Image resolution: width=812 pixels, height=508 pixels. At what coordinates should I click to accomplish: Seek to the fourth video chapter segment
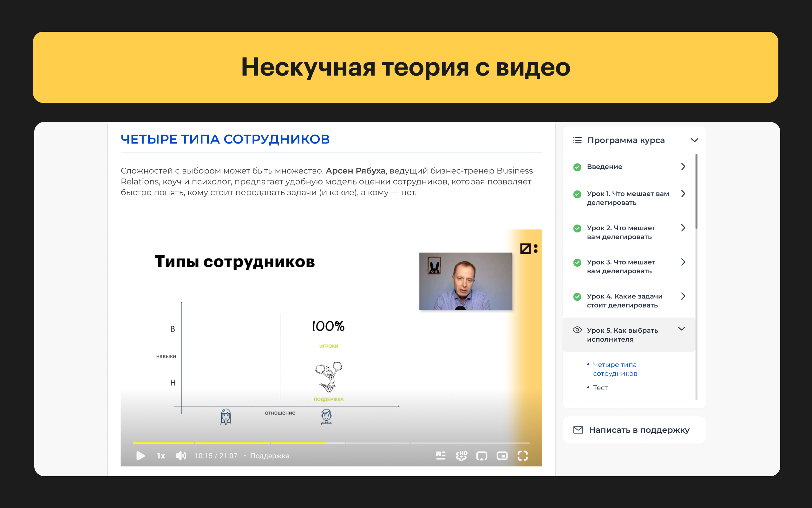point(377,443)
